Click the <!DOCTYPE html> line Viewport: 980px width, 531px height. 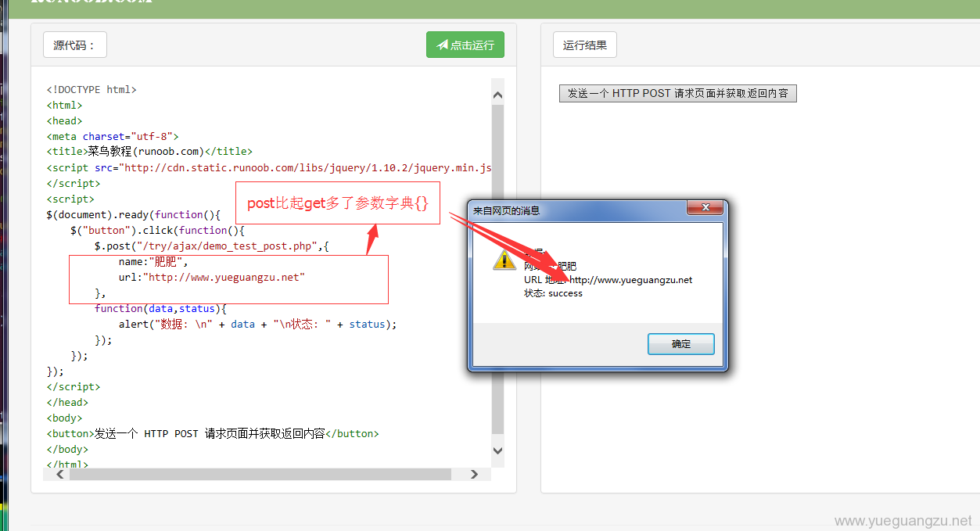pyautogui.click(x=92, y=89)
